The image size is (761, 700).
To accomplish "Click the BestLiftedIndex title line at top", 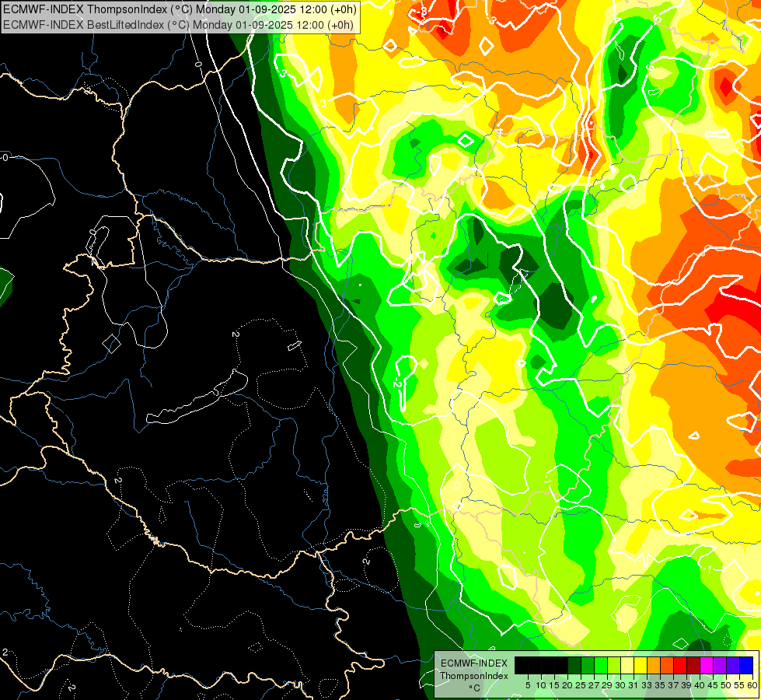I will (178, 25).
